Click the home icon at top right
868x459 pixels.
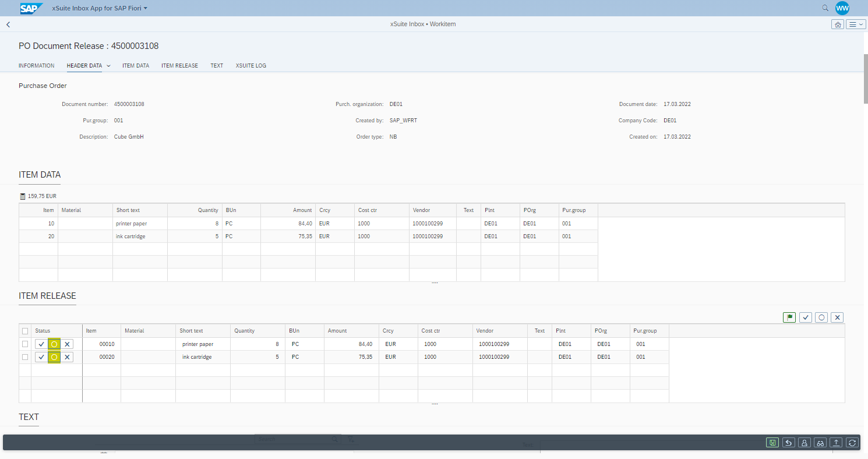coord(838,24)
